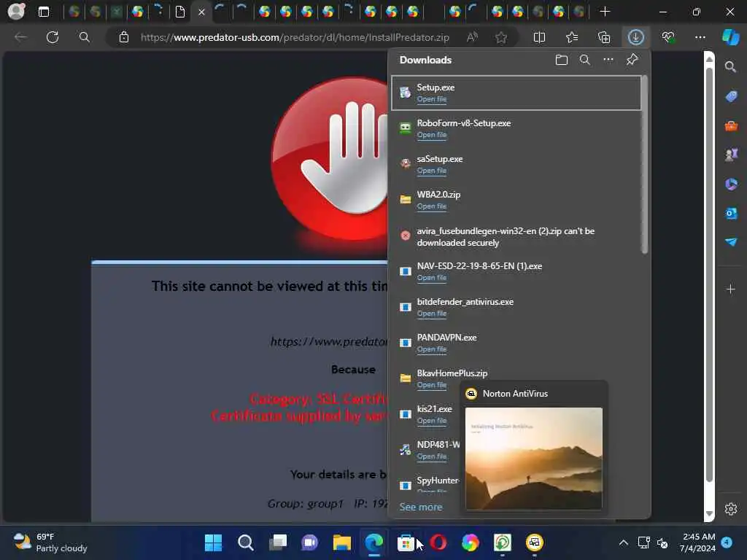Click the page vertical scrollbar
747x560 pixels.
coord(709,274)
